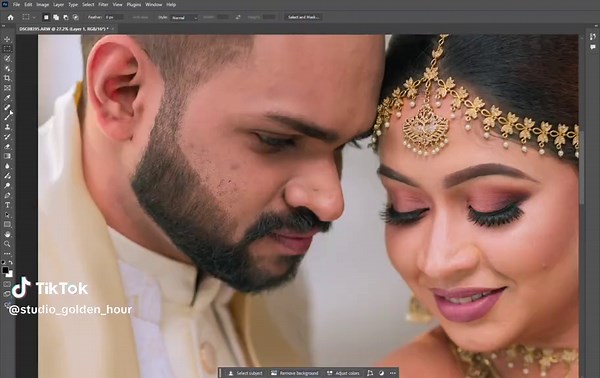Click the foreground color swatch
The height and width of the screenshot is (378, 600).
click(x=5, y=270)
